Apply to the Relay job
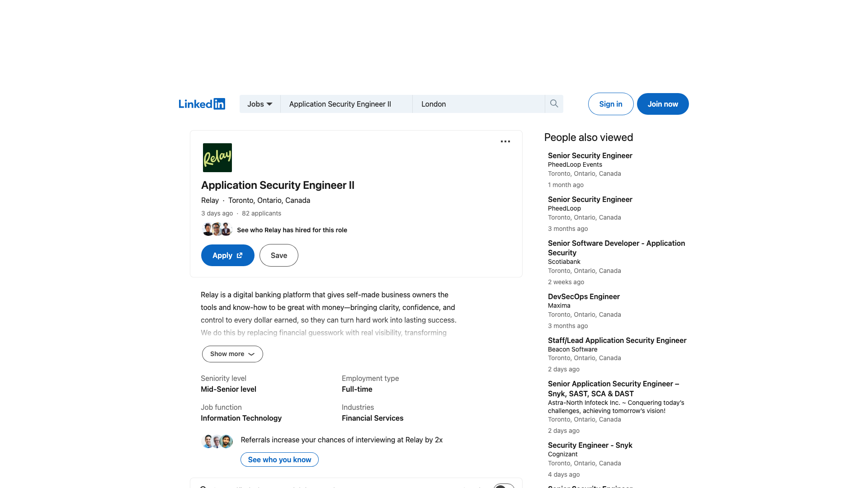This screenshot has height=488, width=868. (228, 255)
